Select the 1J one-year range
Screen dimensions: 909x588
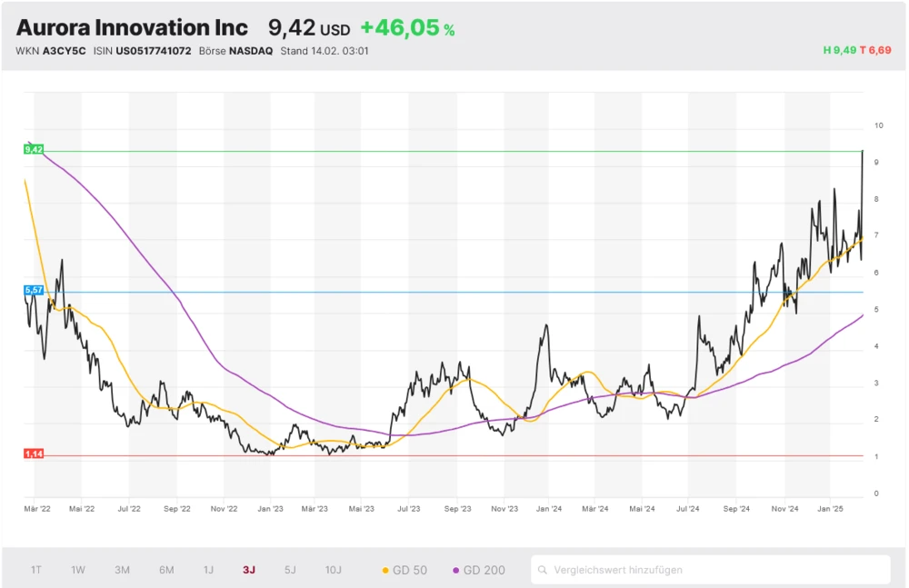208,570
